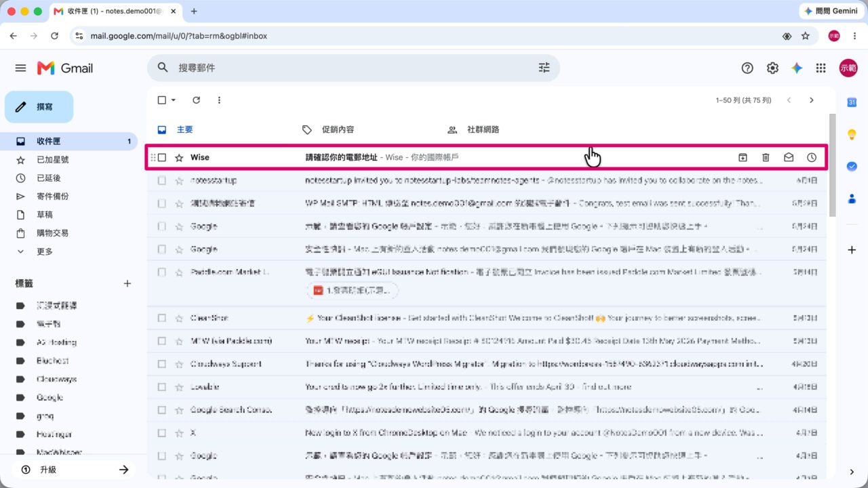The width and height of the screenshot is (868, 488).
Task: Click the Gmail logo
Action: point(65,68)
